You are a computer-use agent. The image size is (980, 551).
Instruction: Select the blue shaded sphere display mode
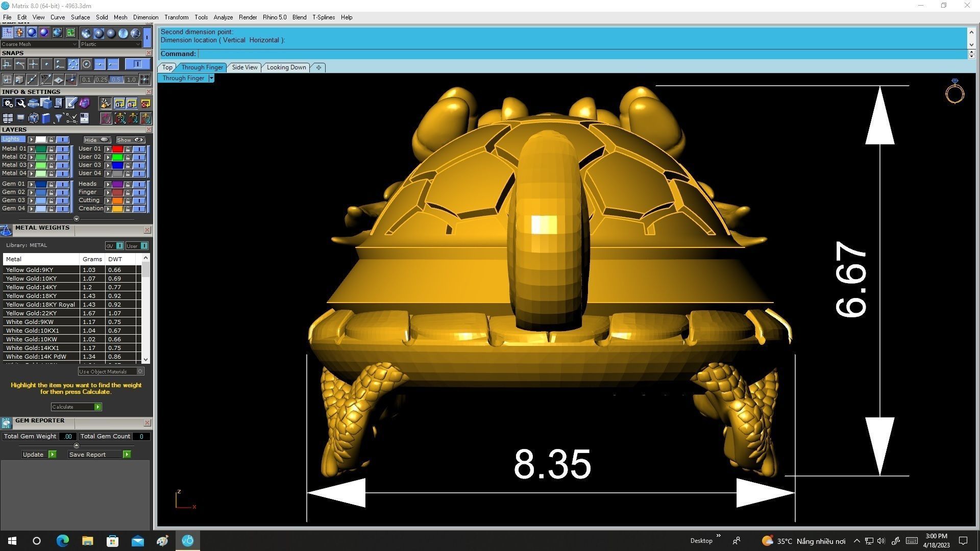click(32, 33)
